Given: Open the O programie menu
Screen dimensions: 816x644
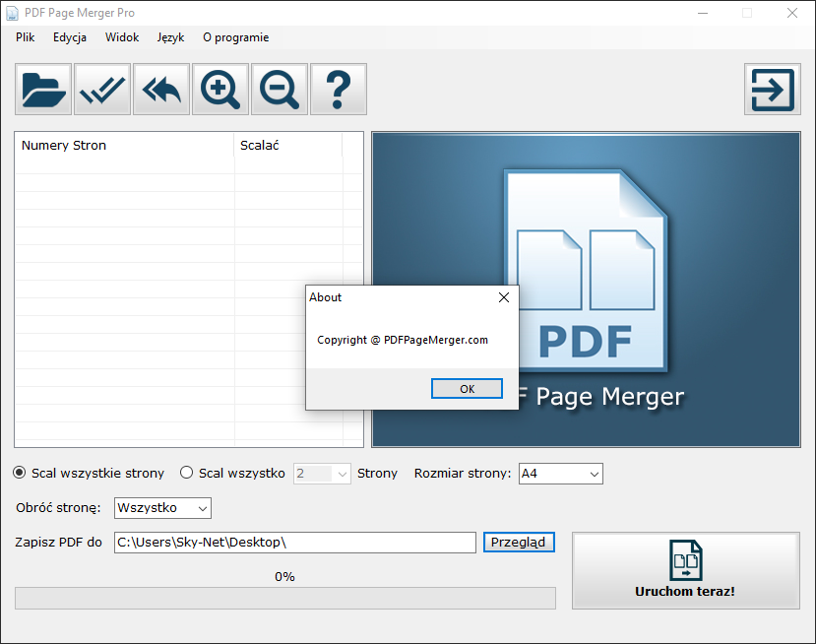Looking at the screenshot, I should 236,37.
